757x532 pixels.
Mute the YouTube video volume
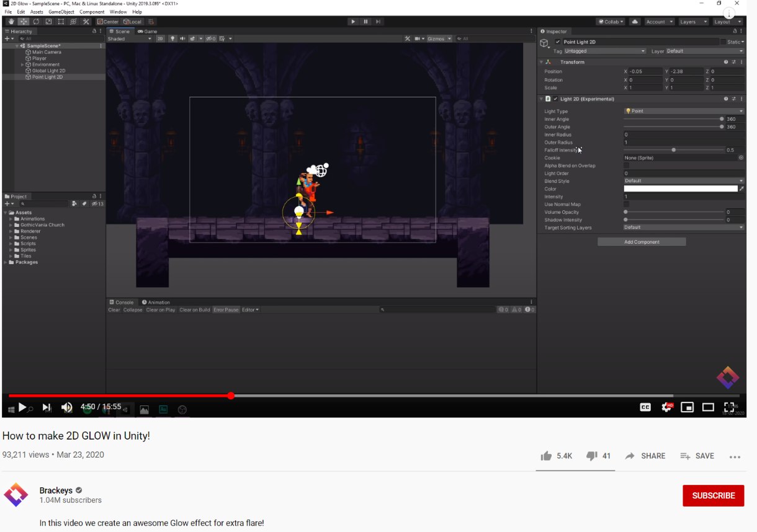66,407
